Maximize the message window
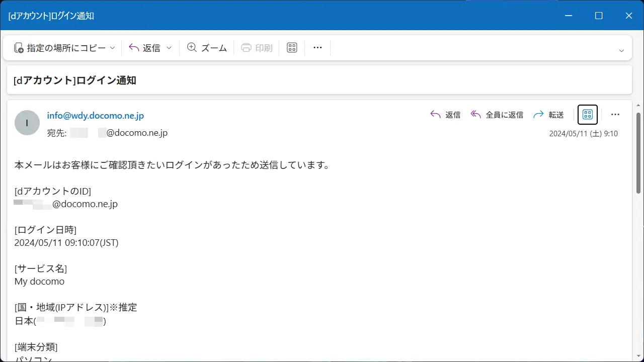 click(599, 16)
